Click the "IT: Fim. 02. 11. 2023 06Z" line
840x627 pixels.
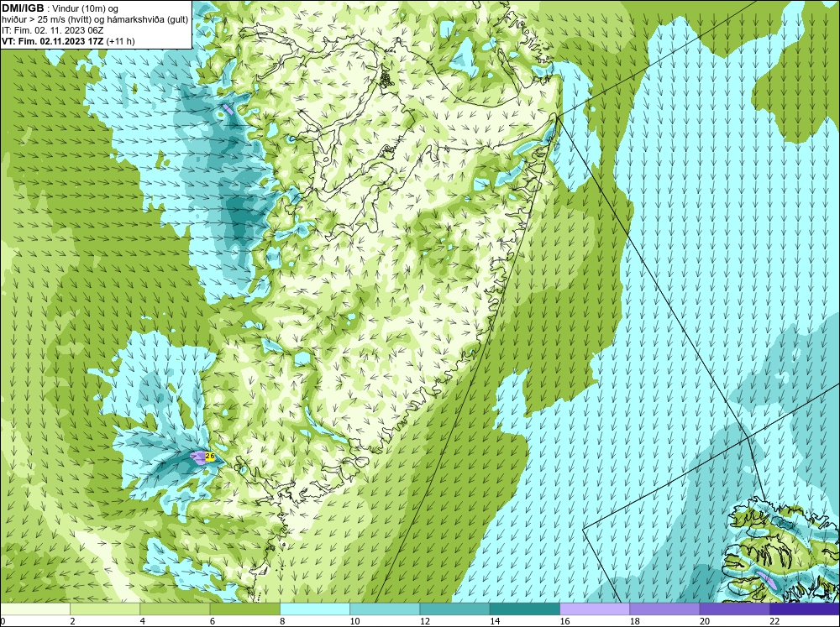[x=52, y=30]
